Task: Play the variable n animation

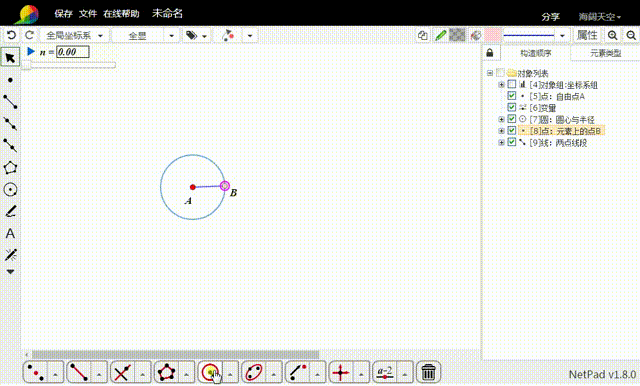Action: pyautogui.click(x=31, y=51)
